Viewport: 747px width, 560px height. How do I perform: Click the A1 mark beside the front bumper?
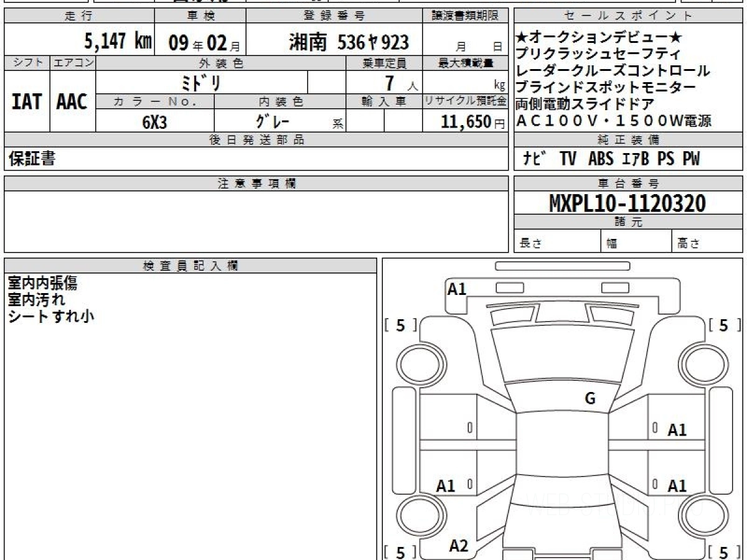coord(457,289)
